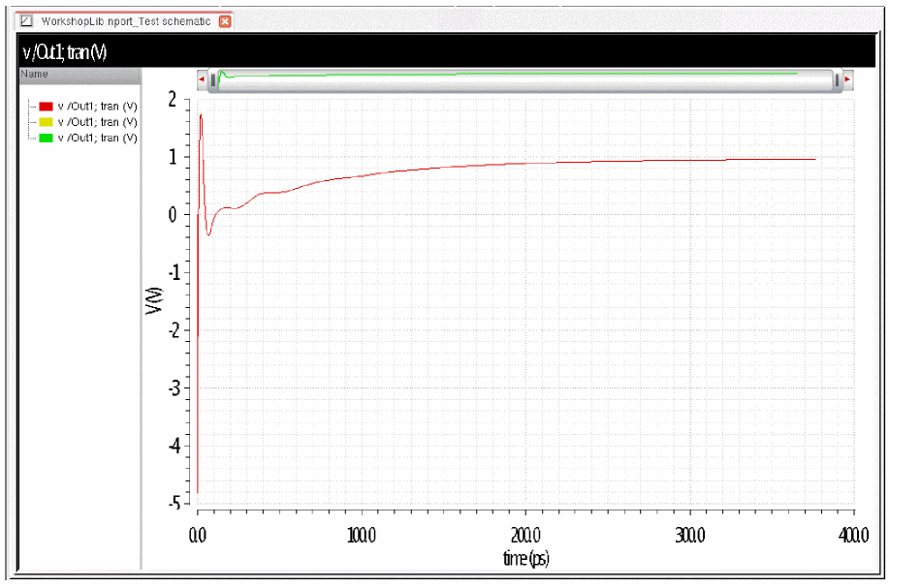Click the 2 y-axis tick label
This screenshot has width=921, height=588.
click(173, 99)
